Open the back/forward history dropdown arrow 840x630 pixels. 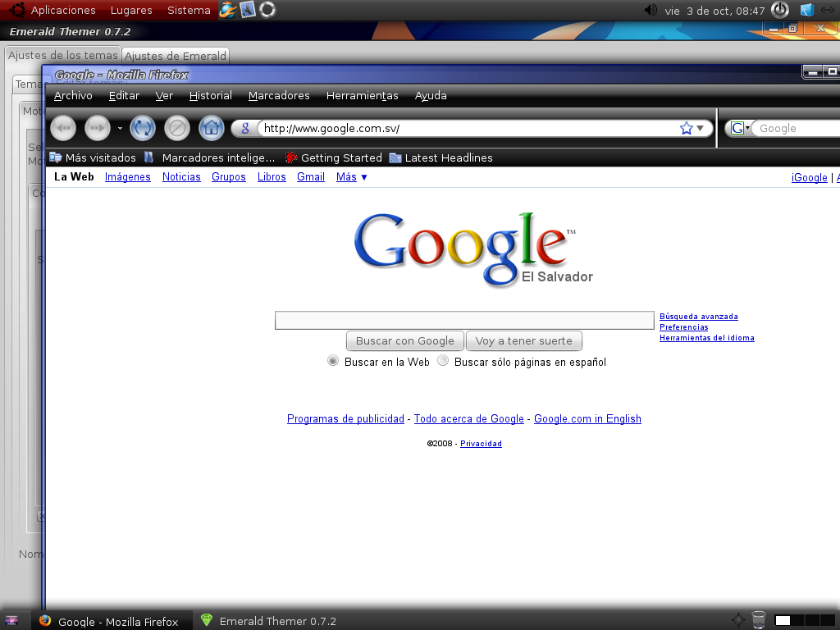click(x=120, y=128)
